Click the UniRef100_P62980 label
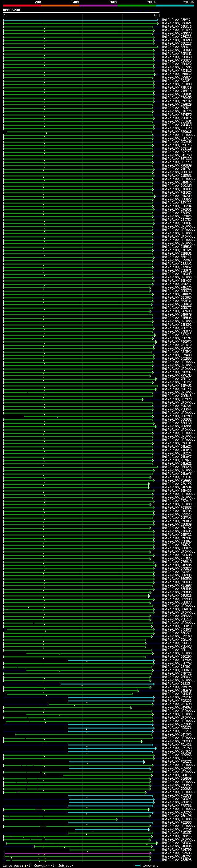This screenshot has height=868, width=197. coord(177,724)
